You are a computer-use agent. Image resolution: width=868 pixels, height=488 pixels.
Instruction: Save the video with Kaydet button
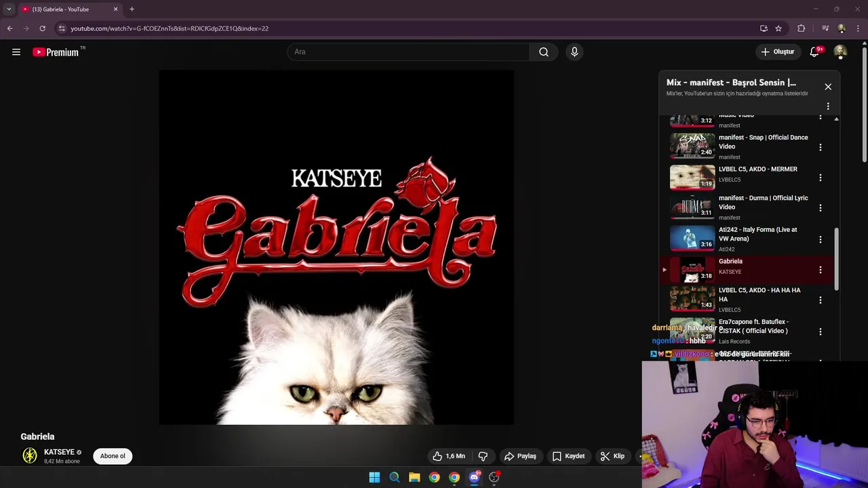pos(568,456)
